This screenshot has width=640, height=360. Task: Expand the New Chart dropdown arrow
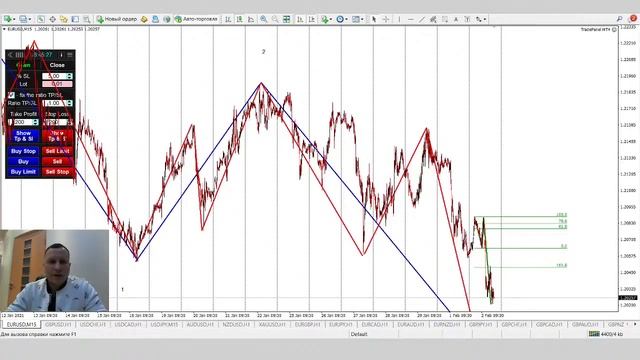tap(14, 19)
